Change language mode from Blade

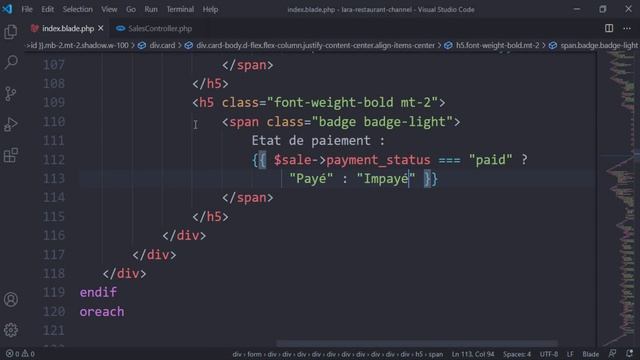[x=590, y=354]
